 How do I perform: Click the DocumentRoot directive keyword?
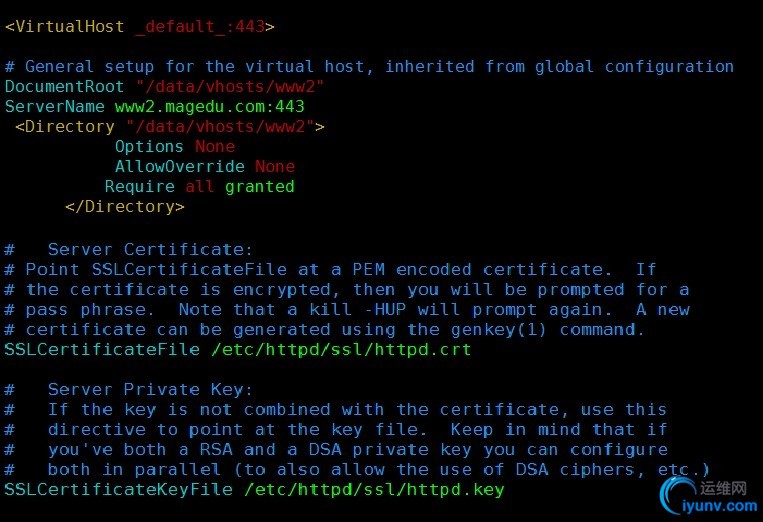pos(65,86)
